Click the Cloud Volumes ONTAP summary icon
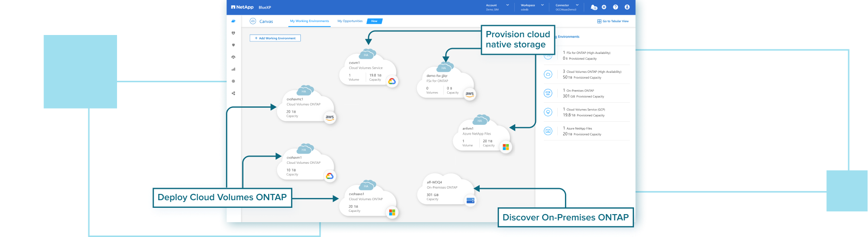The width and height of the screenshot is (868, 237). (x=548, y=75)
